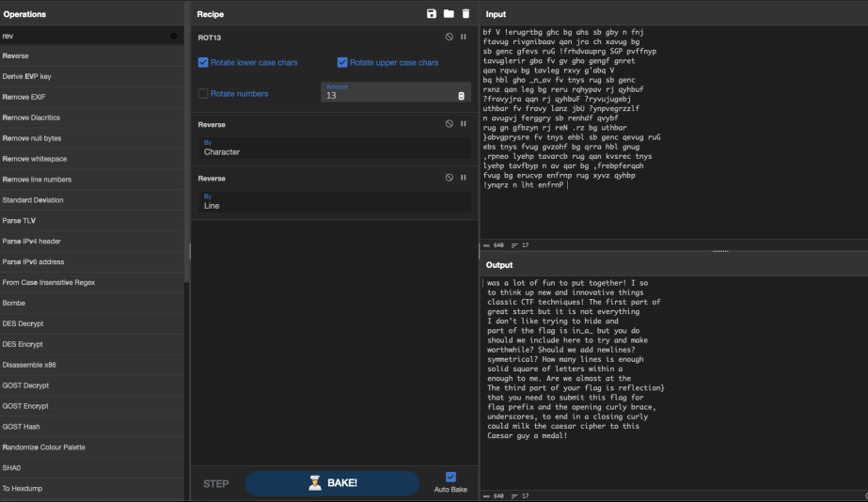Uncheck Rotate upper case chars

342,63
